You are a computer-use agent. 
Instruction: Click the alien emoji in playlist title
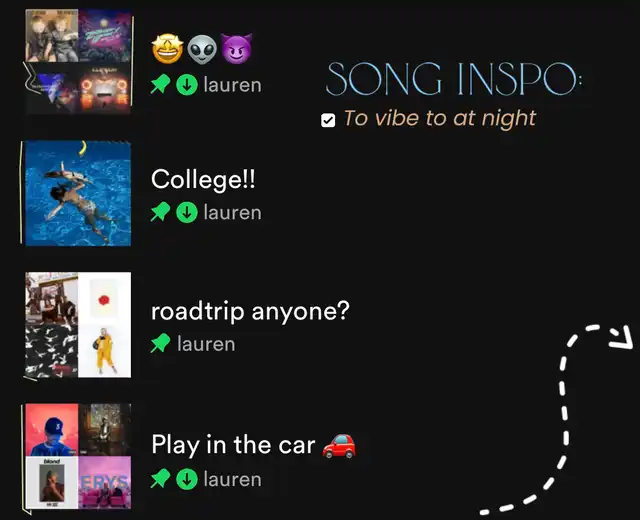coord(202,49)
